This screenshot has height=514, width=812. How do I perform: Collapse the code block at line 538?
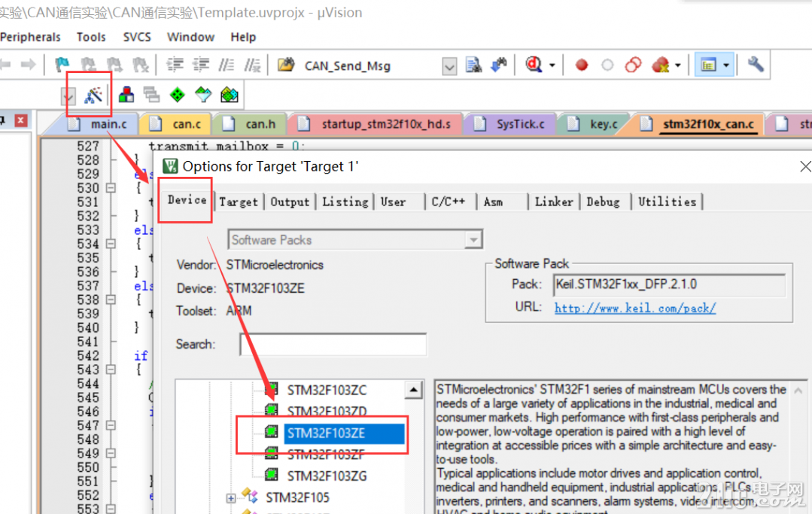click(x=111, y=300)
